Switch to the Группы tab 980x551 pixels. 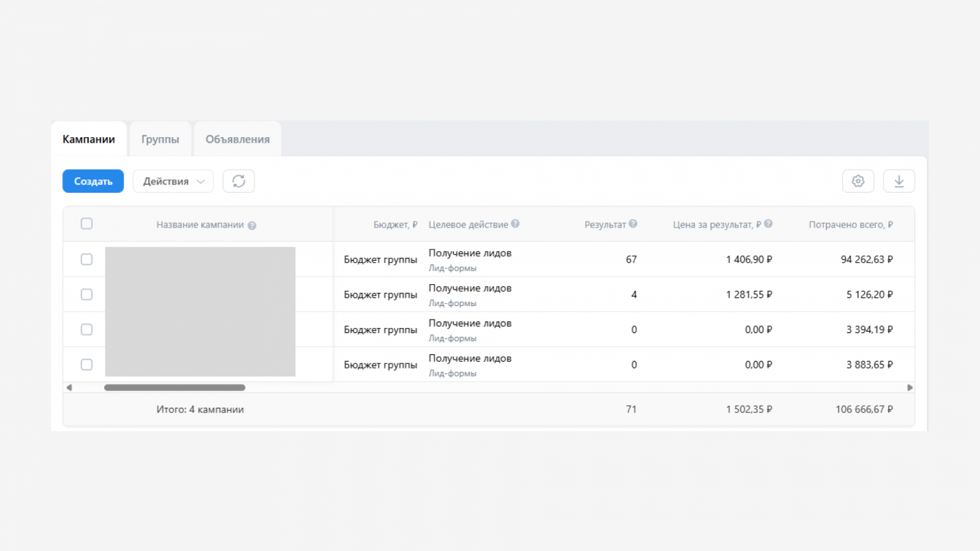pyautogui.click(x=160, y=140)
